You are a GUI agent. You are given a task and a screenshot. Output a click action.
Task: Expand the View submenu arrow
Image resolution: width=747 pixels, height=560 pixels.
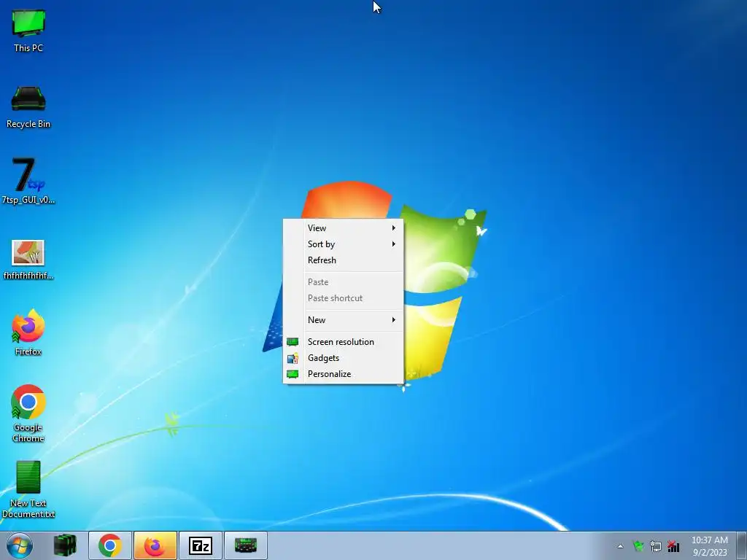[x=393, y=228]
